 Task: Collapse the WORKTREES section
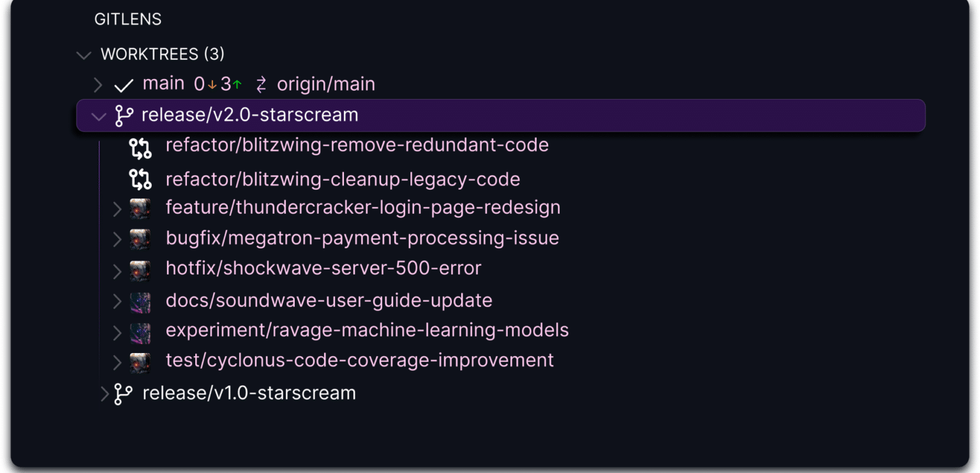(84, 55)
